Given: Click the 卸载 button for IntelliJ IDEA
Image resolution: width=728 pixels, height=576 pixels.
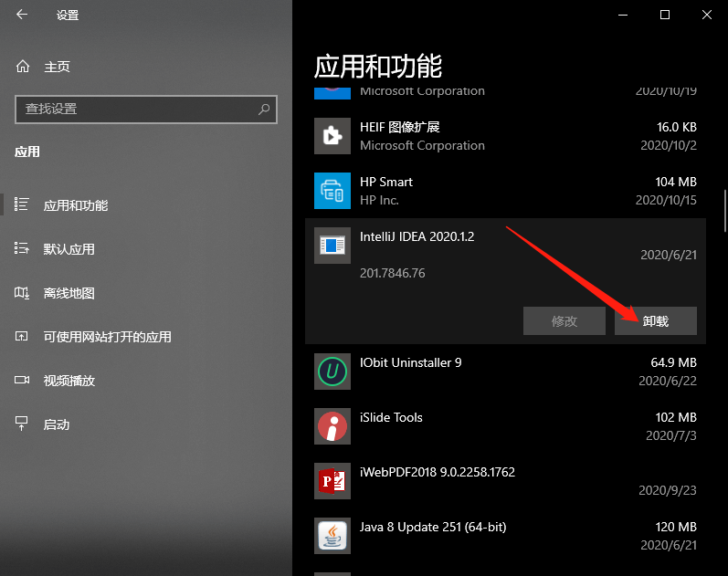Looking at the screenshot, I should coord(655,320).
